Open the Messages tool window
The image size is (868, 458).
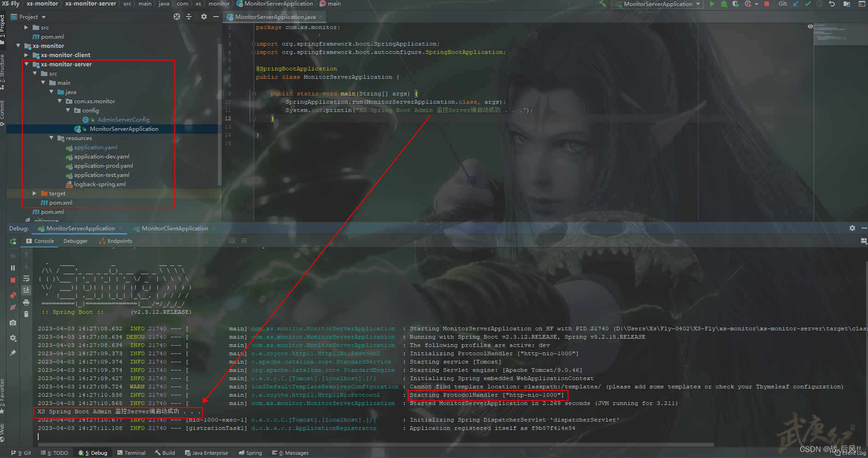pos(290,453)
